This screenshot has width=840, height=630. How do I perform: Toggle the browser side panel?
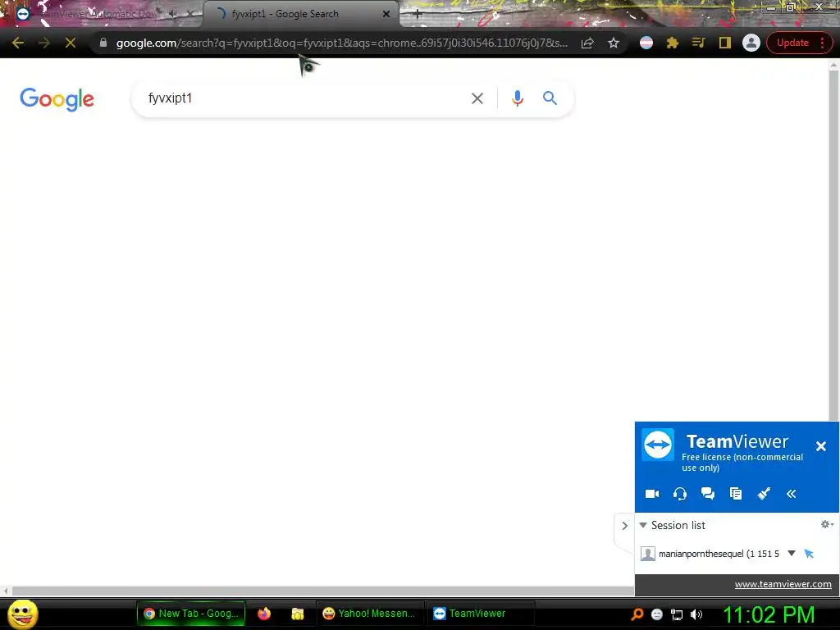tap(725, 43)
